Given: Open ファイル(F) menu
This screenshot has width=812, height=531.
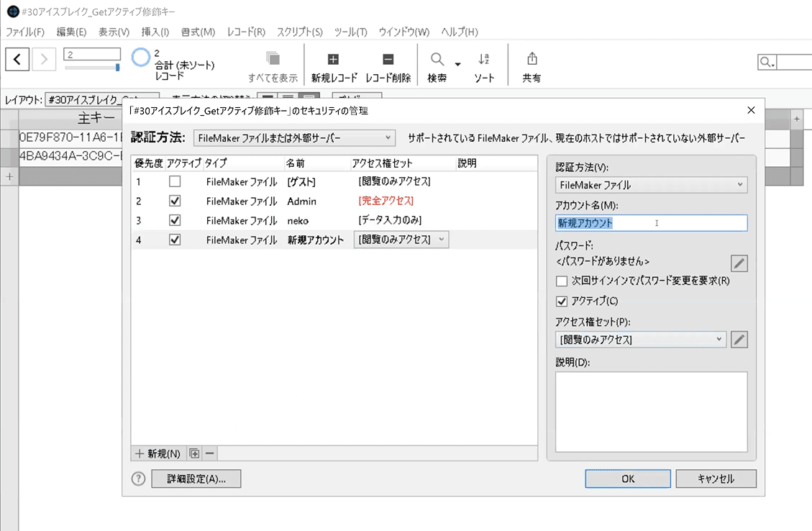Looking at the screenshot, I should click(x=25, y=32).
